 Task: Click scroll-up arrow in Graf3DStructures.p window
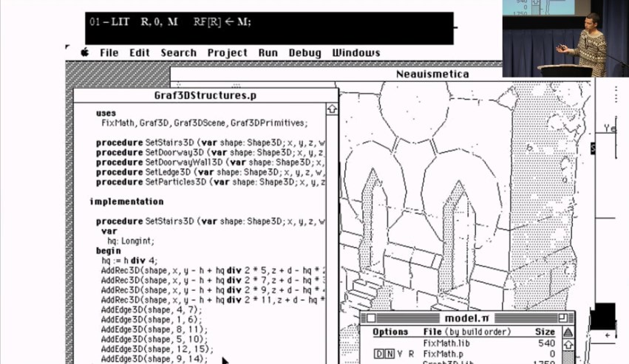(332, 109)
